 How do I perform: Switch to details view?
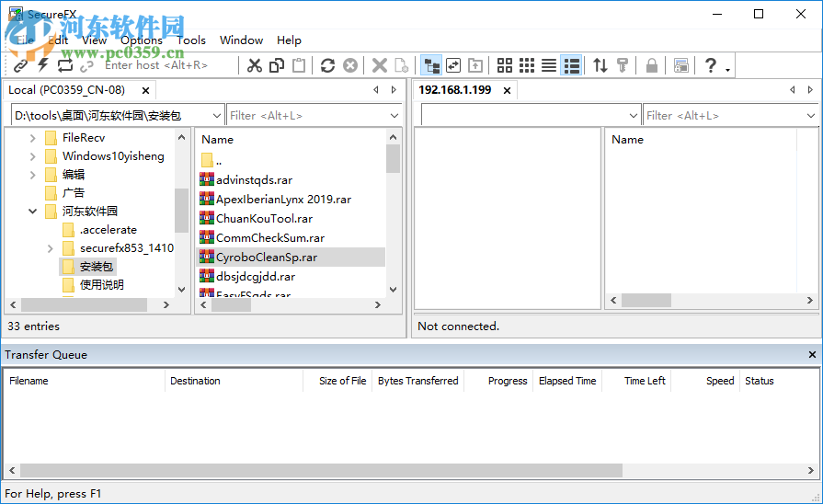click(x=571, y=65)
